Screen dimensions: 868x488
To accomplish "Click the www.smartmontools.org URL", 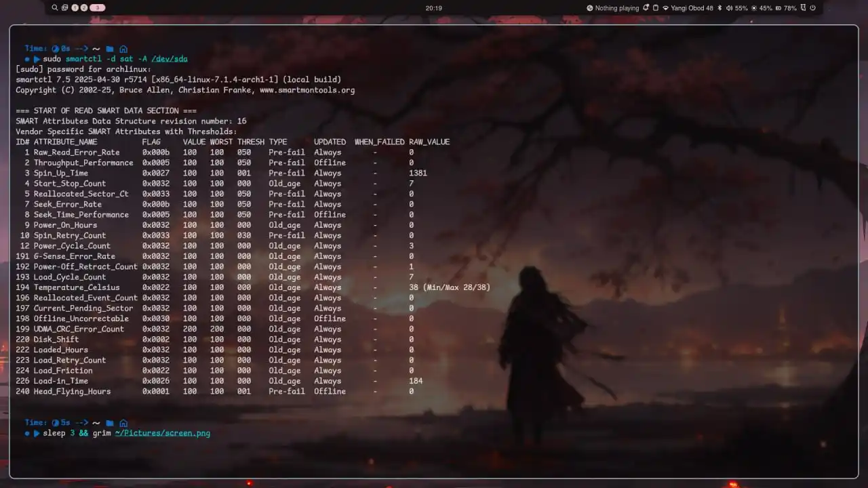I will pos(307,90).
